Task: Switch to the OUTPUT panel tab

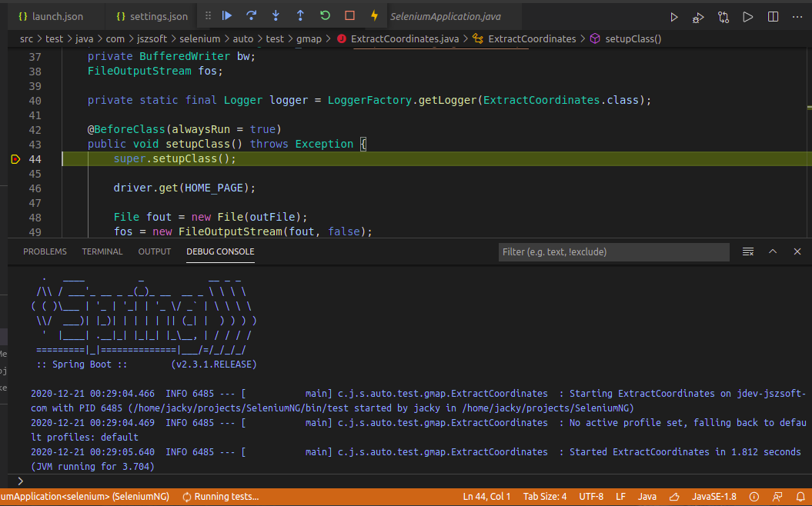Action: pyautogui.click(x=155, y=251)
